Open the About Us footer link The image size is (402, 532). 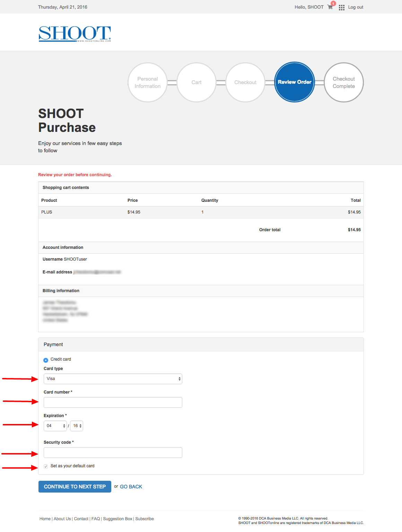62,519
